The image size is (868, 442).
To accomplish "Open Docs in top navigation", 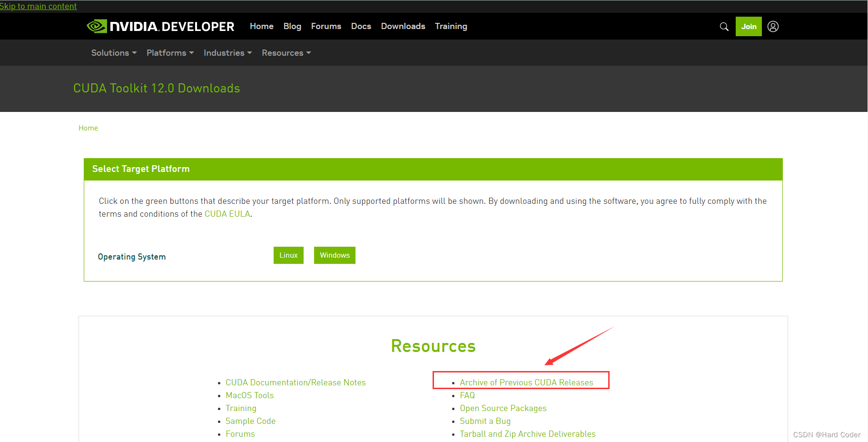I will (361, 26).
